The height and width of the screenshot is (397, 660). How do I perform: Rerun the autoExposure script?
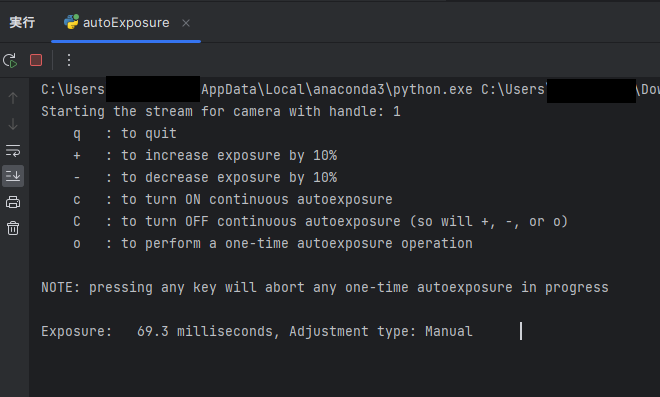[x=10, y=61]
